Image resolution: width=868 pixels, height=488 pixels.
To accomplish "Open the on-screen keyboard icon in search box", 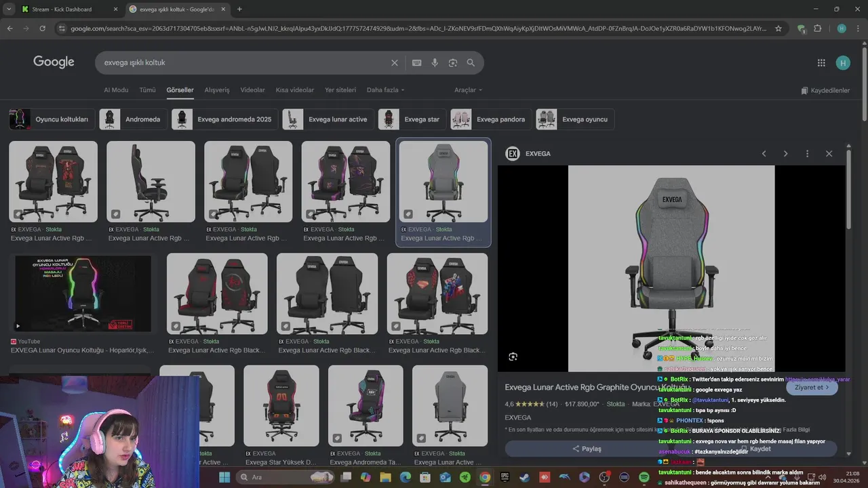I will coord(416,62).
